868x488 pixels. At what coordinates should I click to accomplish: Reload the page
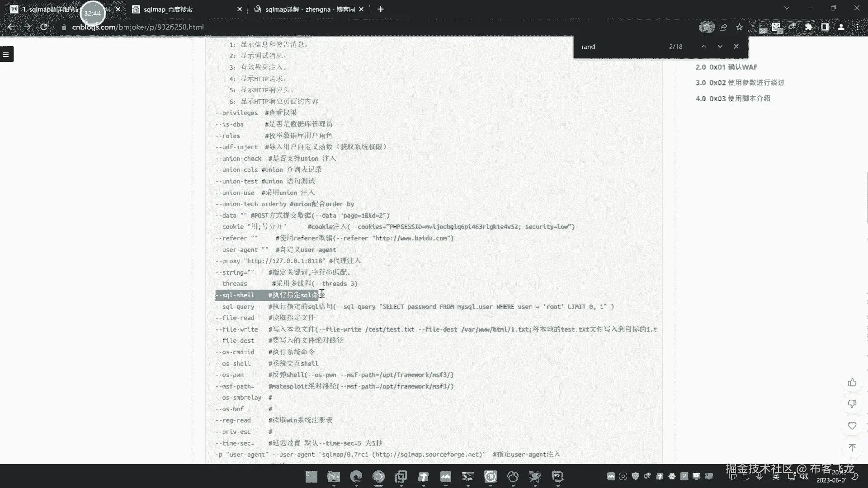click(x=44, y=27)
